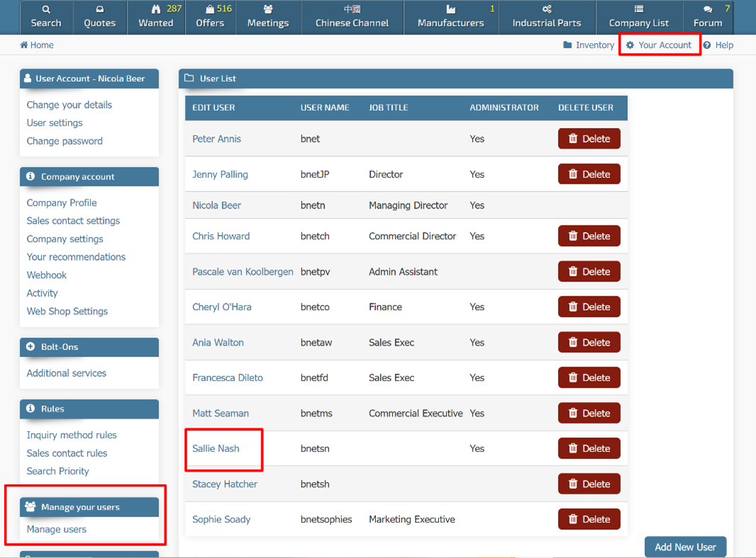
Task: Delete user Peter Annis
Action: 589,139
